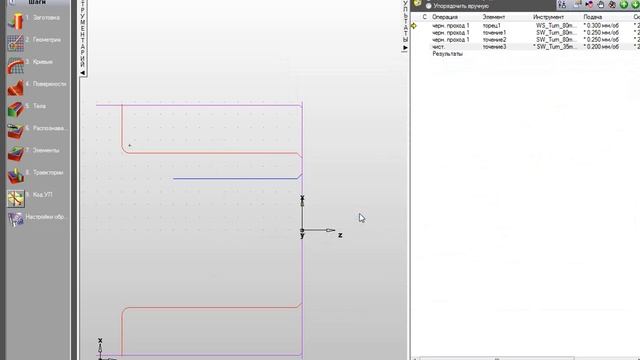This screenshot has height=360, width=640.
Task: Click the yellow current-operation arrow marker
Action: tap(414, 26)
